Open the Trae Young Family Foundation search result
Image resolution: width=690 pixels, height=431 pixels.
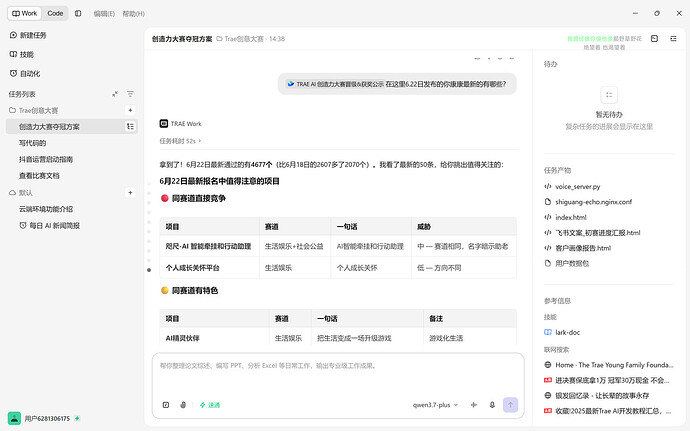614,365
